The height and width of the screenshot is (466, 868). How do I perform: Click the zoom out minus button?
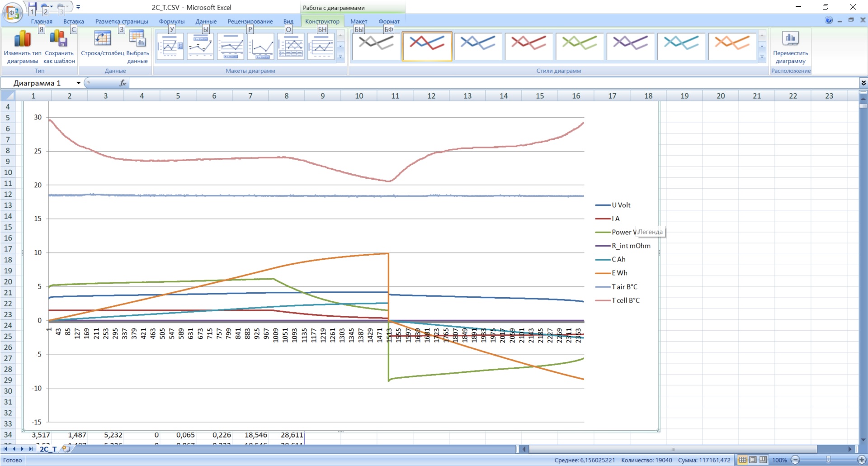click(x=795, y=460)
